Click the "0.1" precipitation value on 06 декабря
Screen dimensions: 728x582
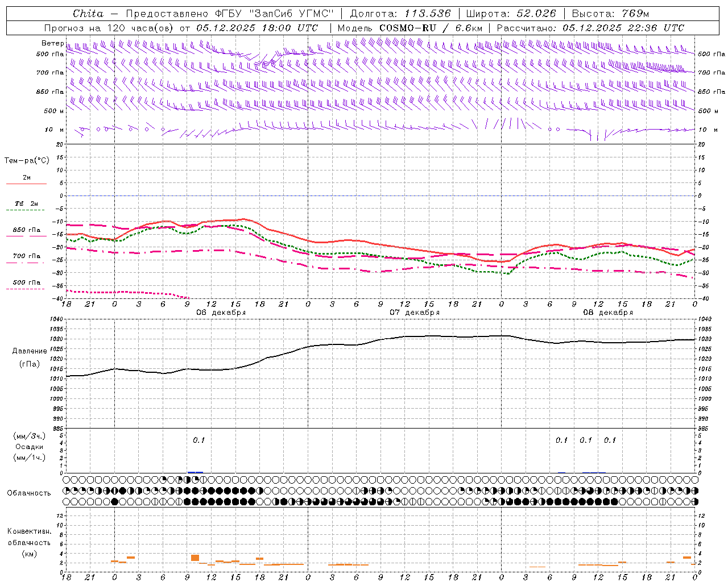point(198,440)
